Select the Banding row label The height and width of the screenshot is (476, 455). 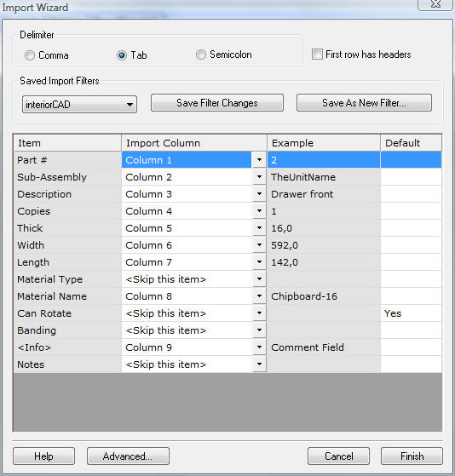point(67,330)
